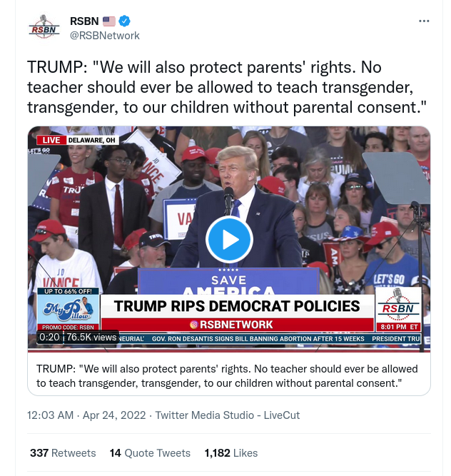Image resolution: width=451 pixels, height=476 pixels.
Task: View the 1,182 Likes list
Action: (231, 453)
